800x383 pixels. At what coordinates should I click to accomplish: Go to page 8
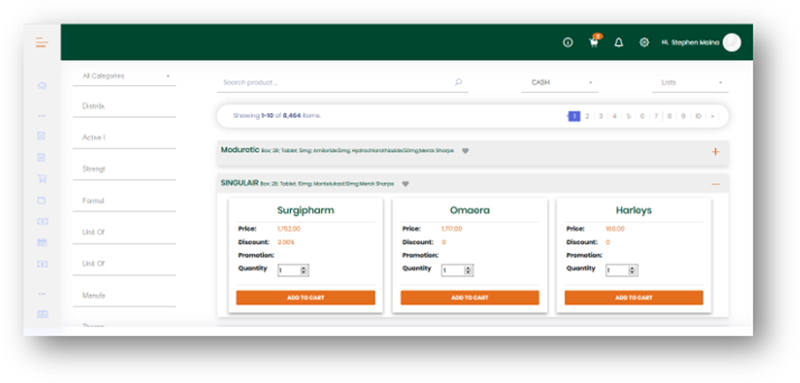(669, 116)
